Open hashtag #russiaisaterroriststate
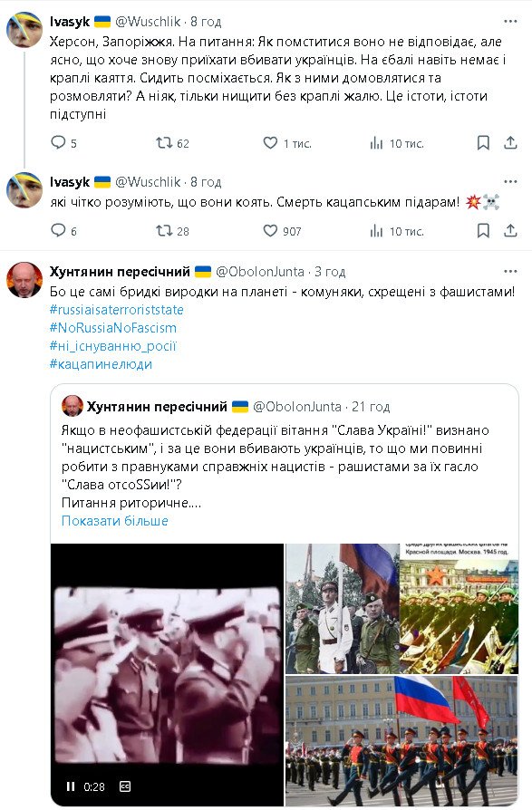 117,310
